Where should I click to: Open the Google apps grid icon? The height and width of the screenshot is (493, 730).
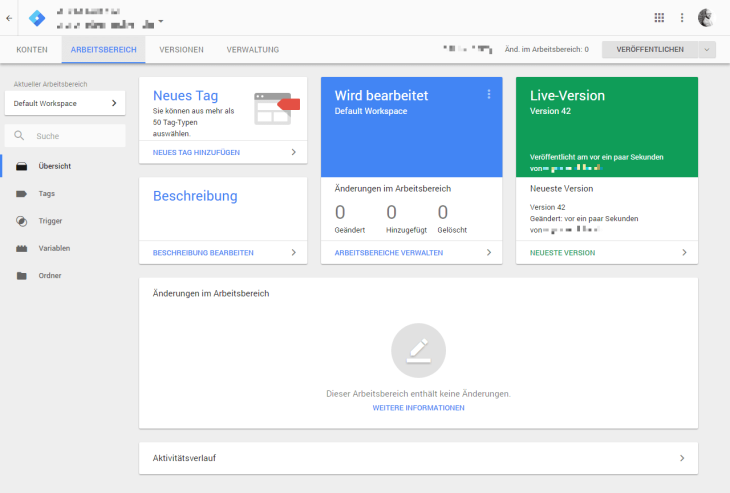click(659, 18)
